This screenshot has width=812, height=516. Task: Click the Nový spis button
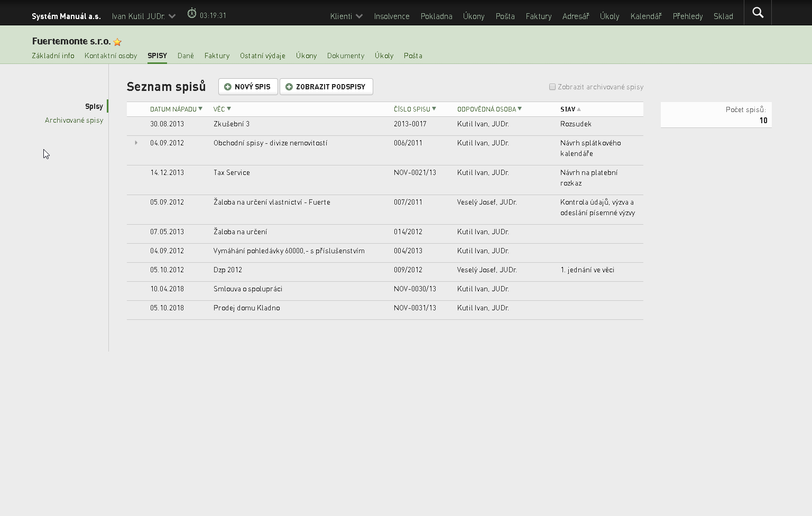248,87
